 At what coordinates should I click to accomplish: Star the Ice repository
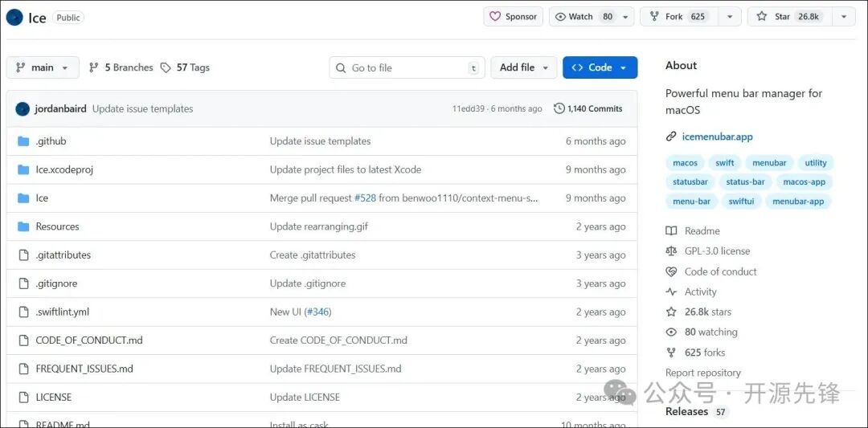coord(789,17)
